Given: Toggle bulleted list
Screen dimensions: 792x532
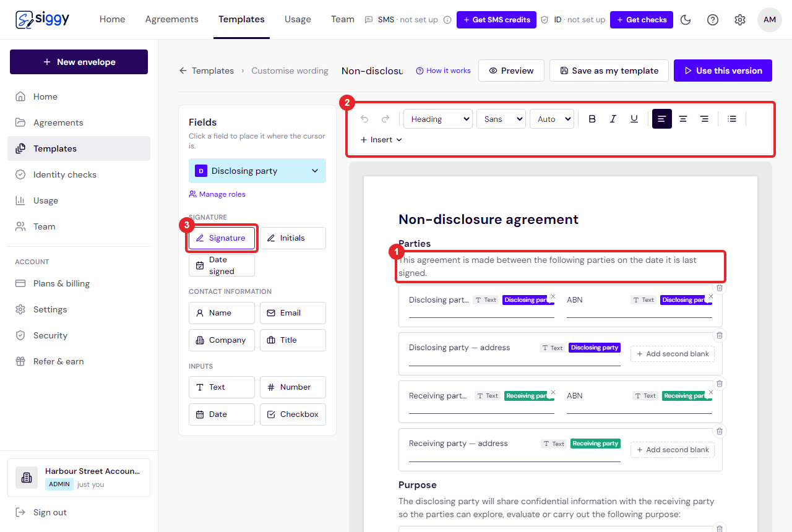Looking at the screenshot, I should coord(732,119).
